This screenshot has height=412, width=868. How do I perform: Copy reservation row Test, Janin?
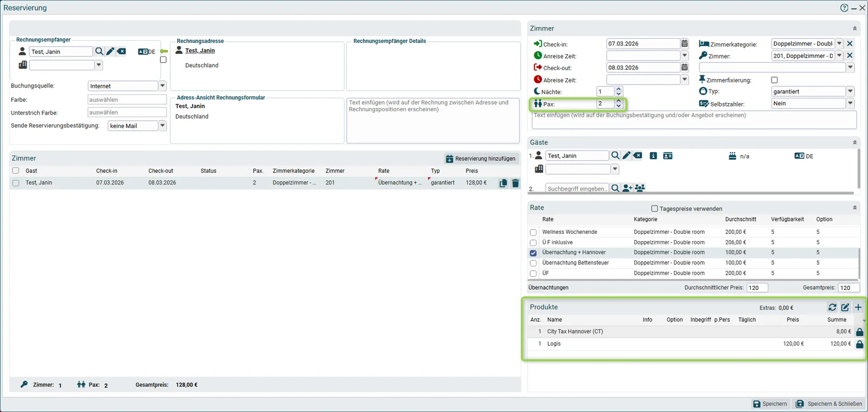503,183
